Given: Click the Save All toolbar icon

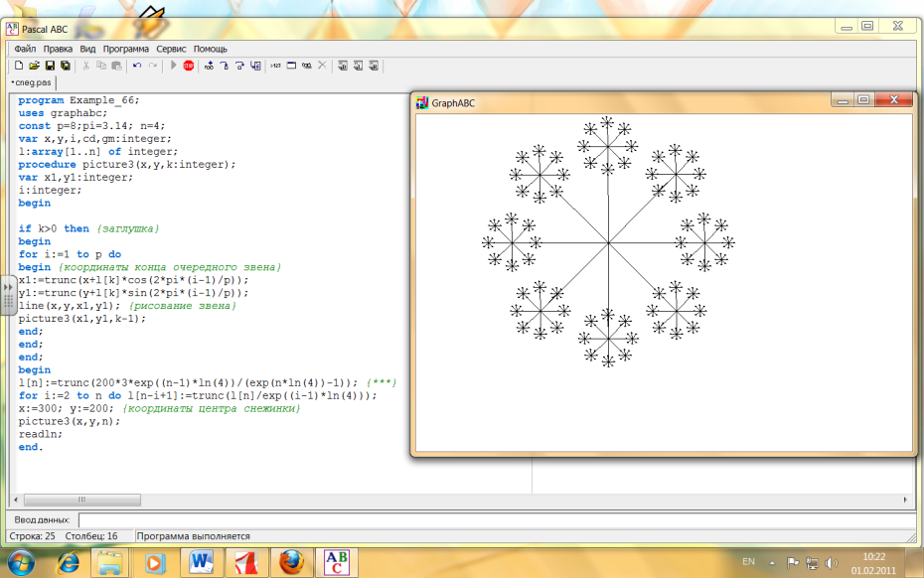Looking at the screenshot, I should 65,66.
